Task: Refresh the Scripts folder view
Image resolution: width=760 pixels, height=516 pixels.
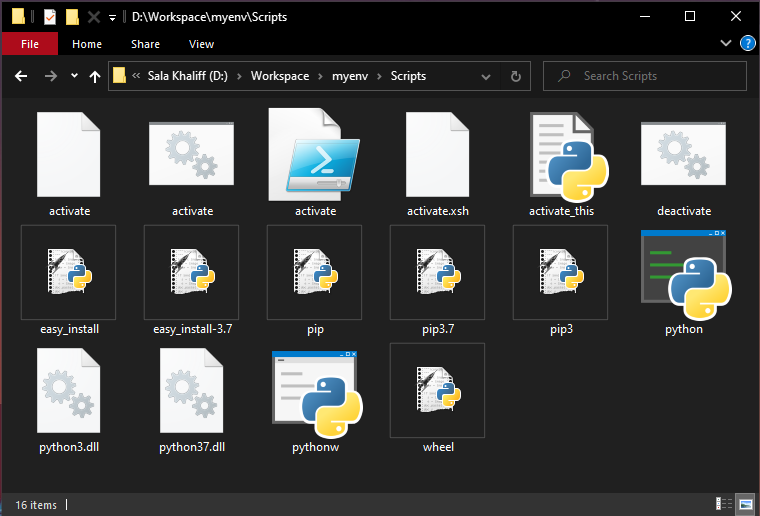Action: coord(516,76)
